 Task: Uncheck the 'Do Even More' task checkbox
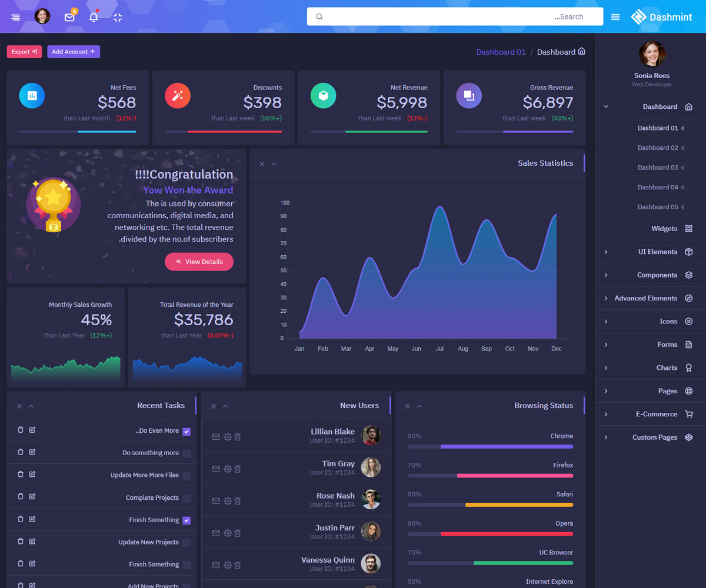tap(187, 432)
